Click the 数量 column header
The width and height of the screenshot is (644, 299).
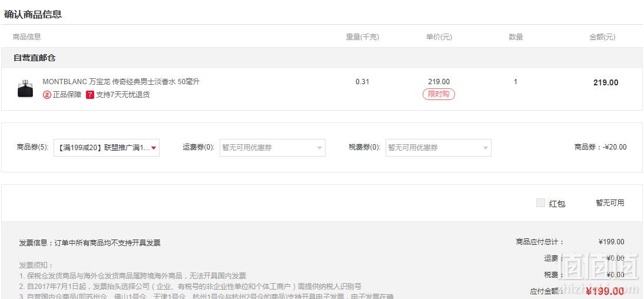click(516, 37)
